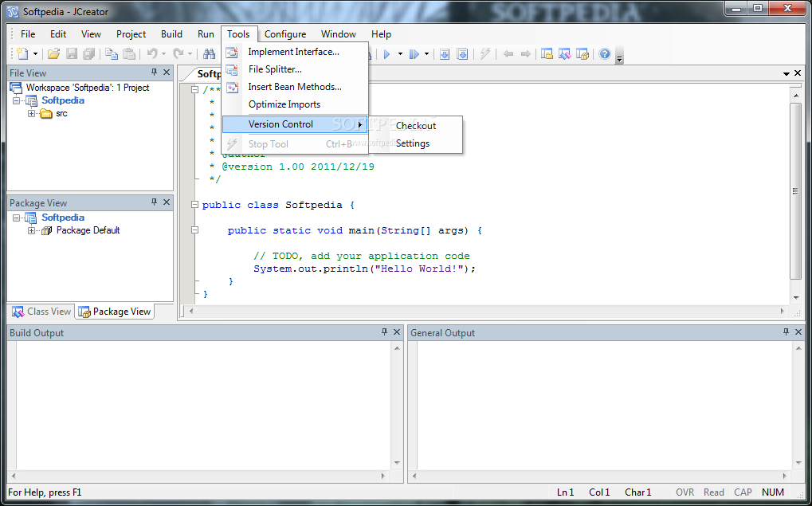Click the Paste clipboard icon

[129, 53]
